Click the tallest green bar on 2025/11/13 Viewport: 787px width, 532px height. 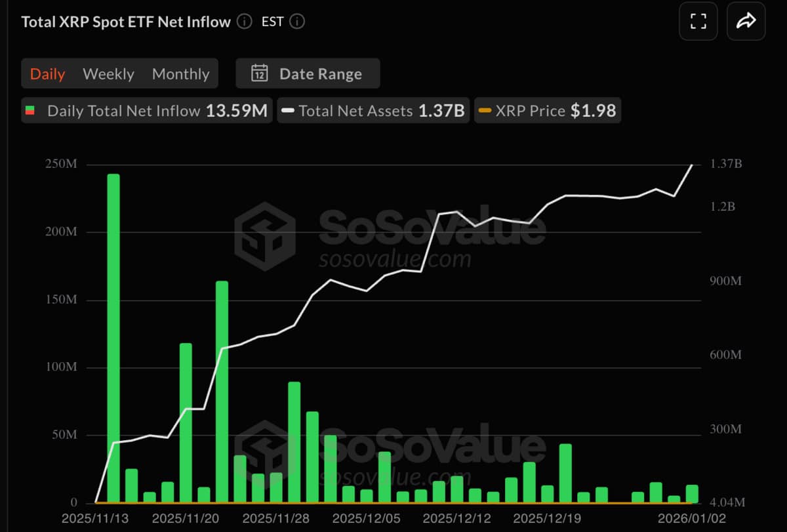click(x=113, y=335)
